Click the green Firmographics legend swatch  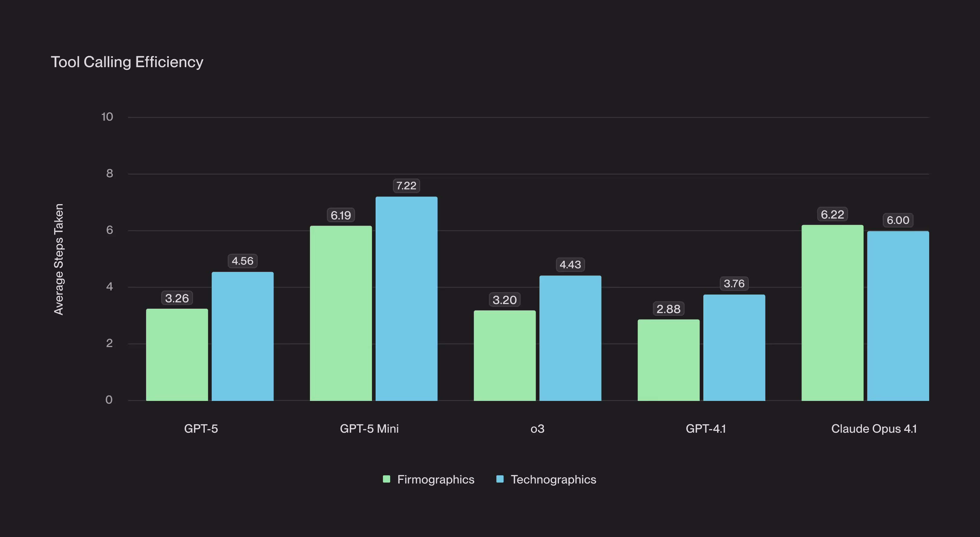tap(387, 479)
